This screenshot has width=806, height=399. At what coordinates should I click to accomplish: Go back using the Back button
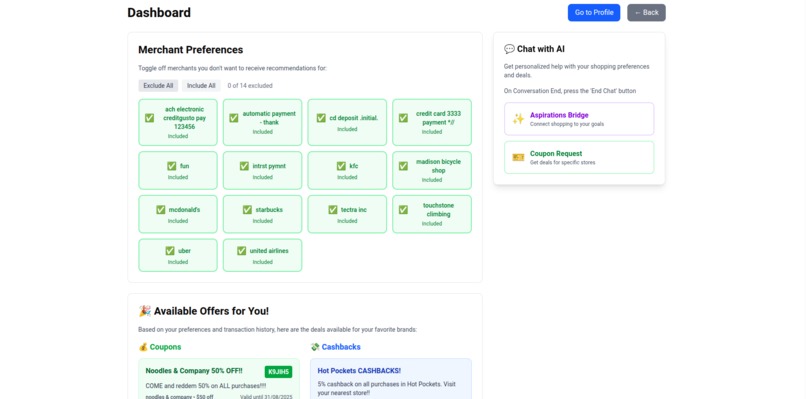(x=646, y=12)
